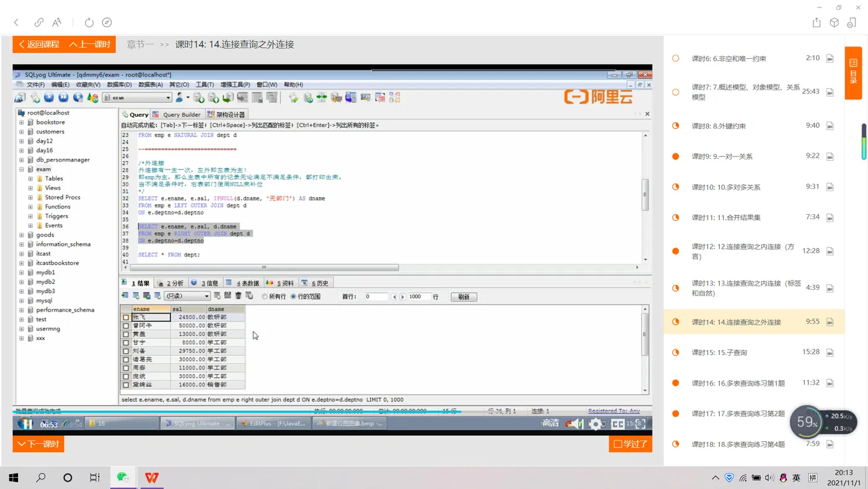Expand the mysql database node
868x489 pixels.
pos(22,300)
